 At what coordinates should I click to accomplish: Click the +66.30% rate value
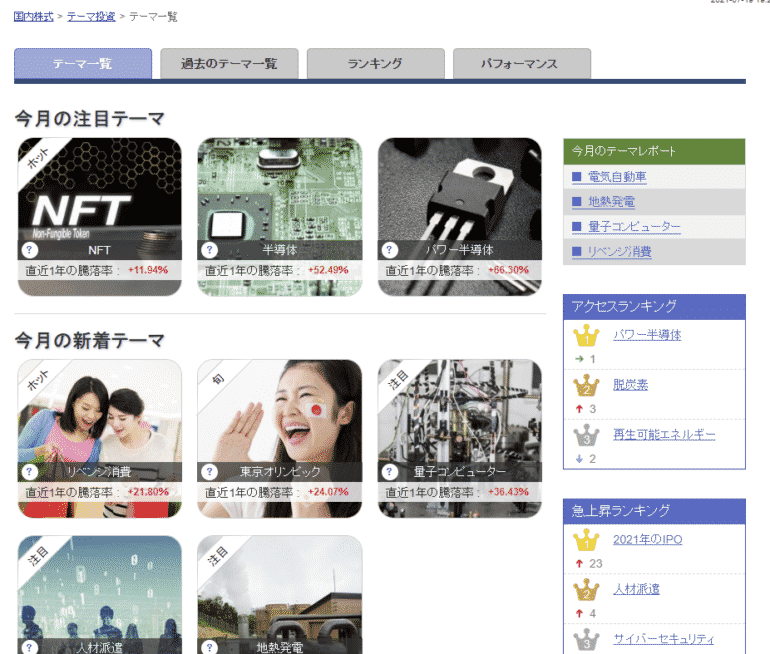[508, 270]
